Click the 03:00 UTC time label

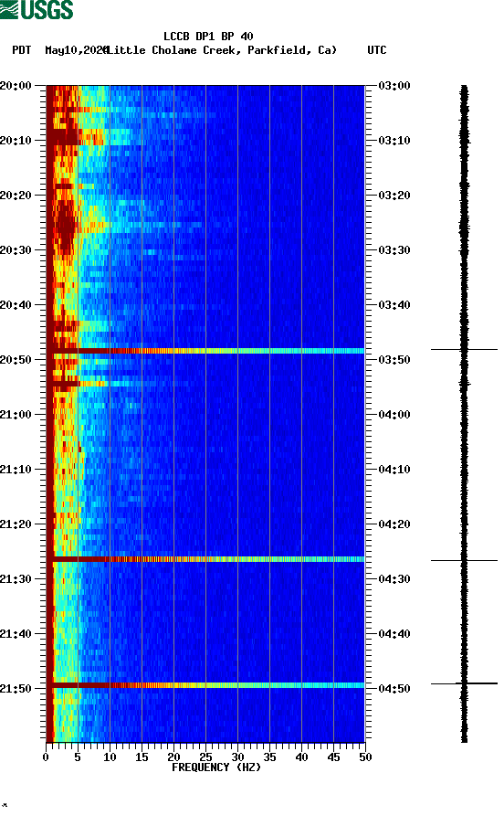point(394,86)
